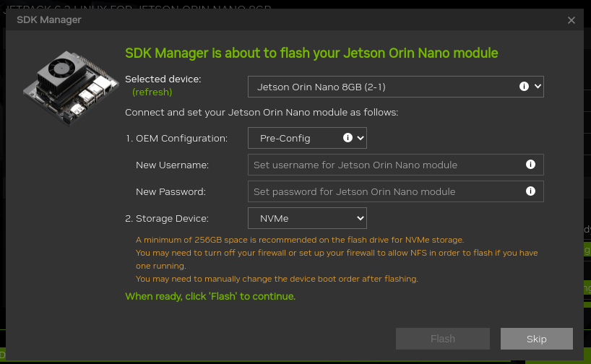Click the '2. Storage Device:' label
The width and height of the screenshot is (591, 364).
click(x=167, y=219)
